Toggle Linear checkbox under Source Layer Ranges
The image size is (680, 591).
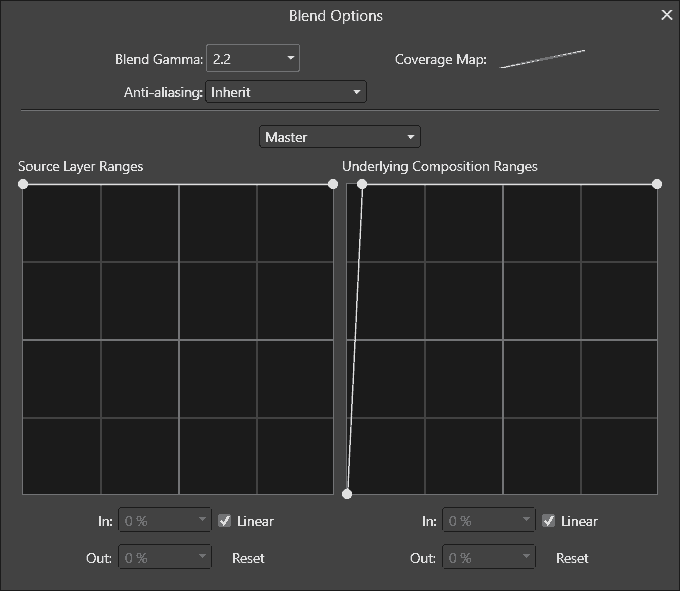[225, 521]
